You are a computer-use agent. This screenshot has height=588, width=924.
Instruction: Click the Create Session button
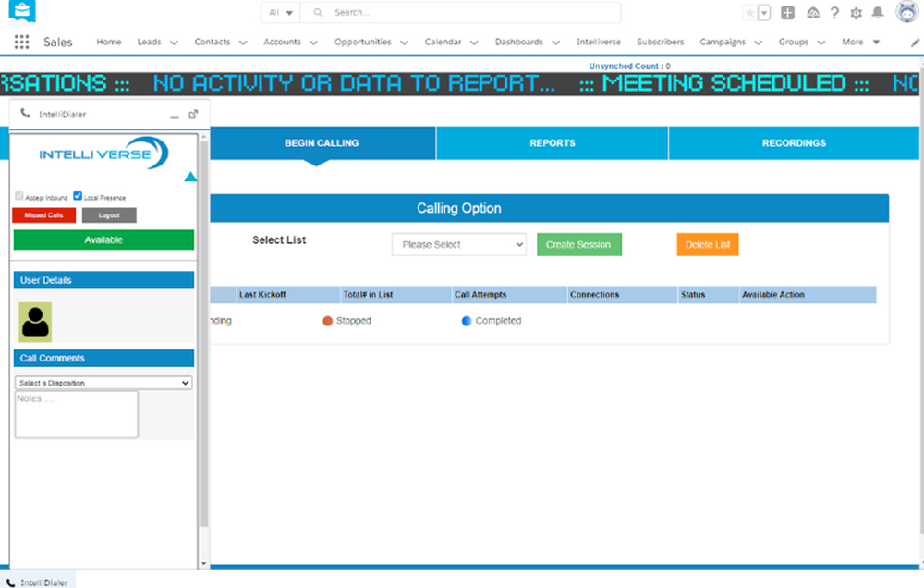point(579,245)
